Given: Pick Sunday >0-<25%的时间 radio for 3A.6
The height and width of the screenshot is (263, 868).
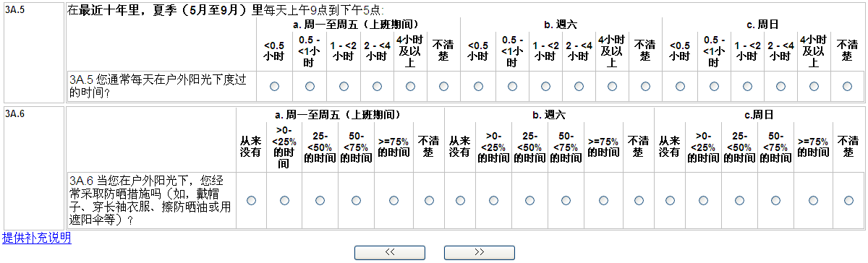Looking at the screenshot, I should point(704,200).
